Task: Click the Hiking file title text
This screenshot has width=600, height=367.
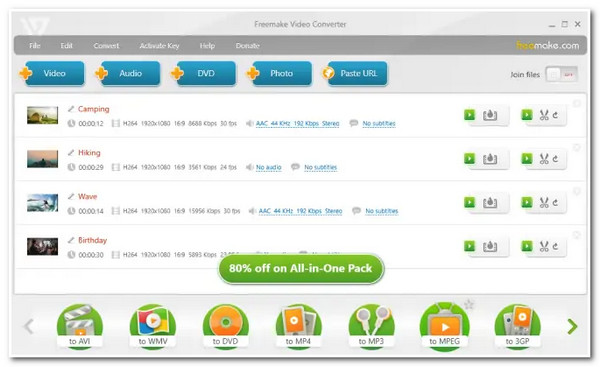Action: [89, 153]
